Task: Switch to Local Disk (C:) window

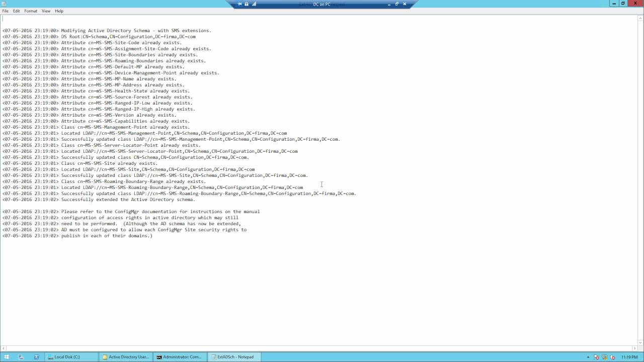Action: (x=70, y=357)
